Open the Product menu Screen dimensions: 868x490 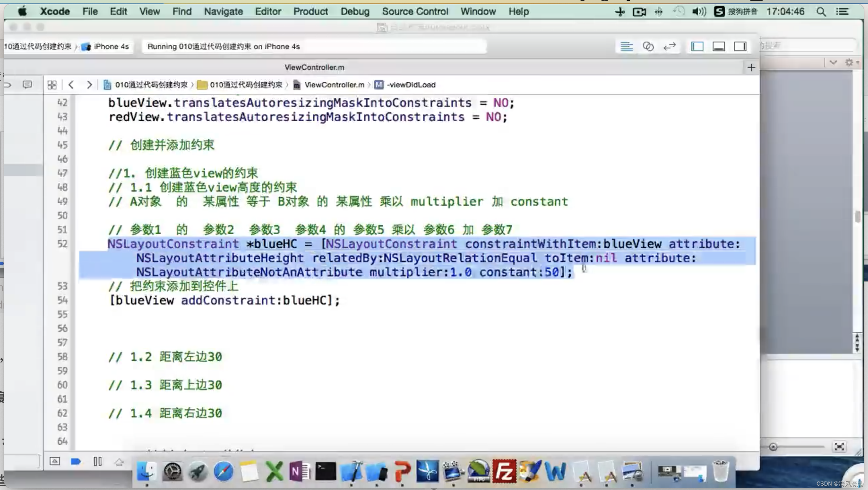click(310, 11)
